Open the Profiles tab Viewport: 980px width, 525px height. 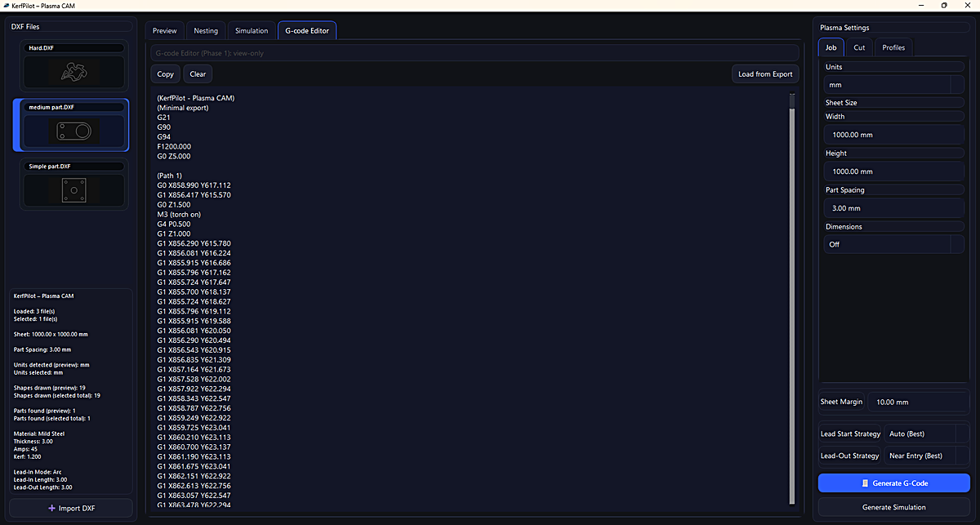[x=893, y=47]
